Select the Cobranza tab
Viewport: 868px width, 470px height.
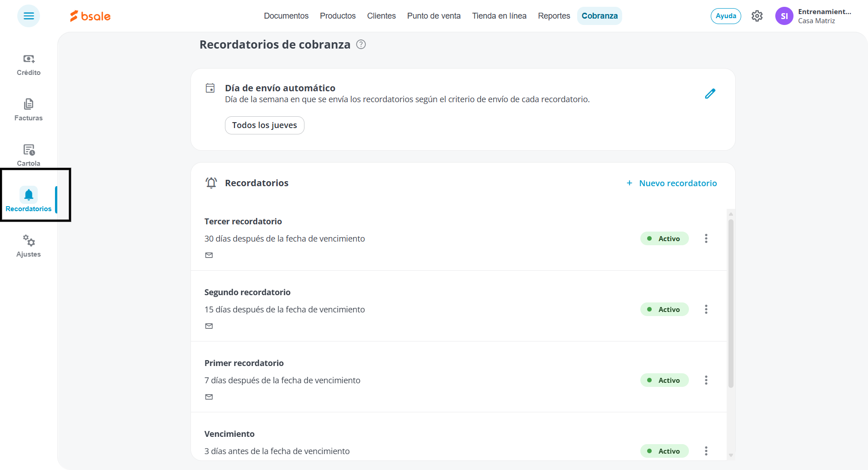pyautogui.click(x=600, y=16)
